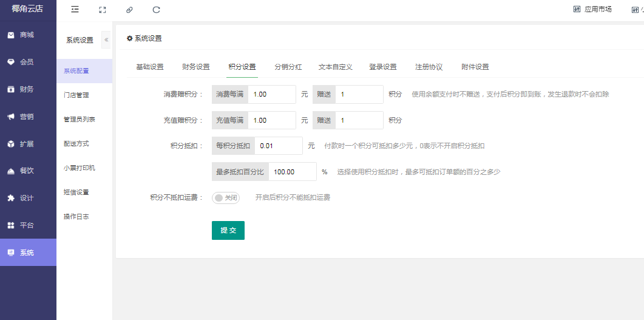This screenshot has height=320, width=644.
Task: Click the 会员 diamond icon
Action: point(11,62)
